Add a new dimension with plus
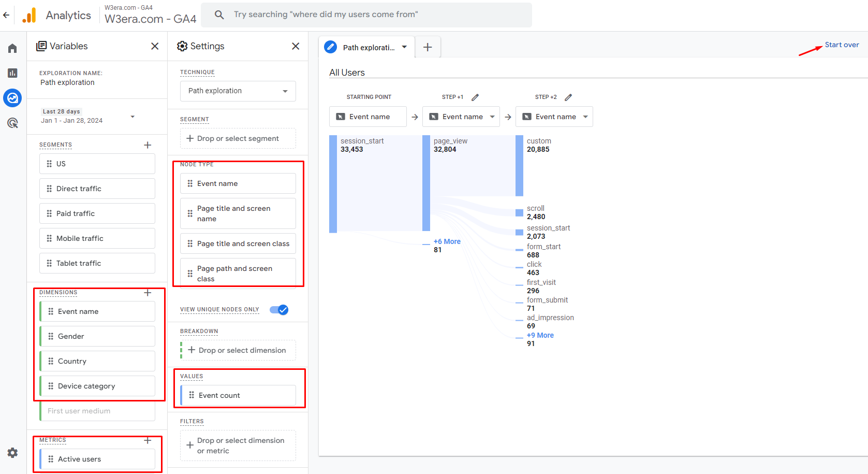This screenshot has width=868, height=474. pos(148,293)
